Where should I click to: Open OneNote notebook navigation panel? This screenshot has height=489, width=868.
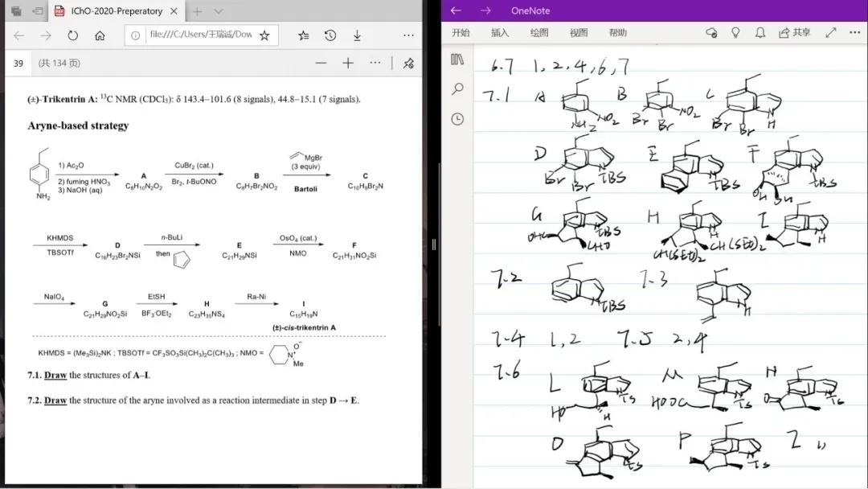(x=457, y=60)
